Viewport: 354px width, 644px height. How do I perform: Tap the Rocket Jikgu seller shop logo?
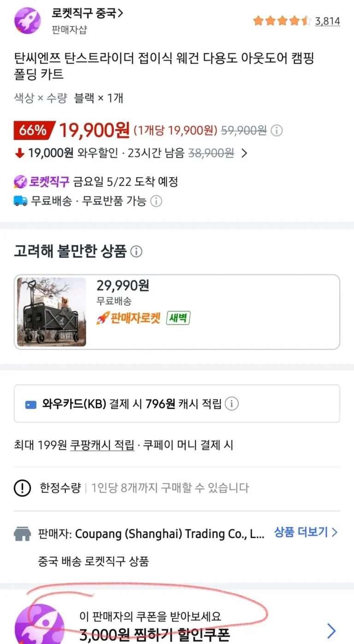[x=28, y=20]
